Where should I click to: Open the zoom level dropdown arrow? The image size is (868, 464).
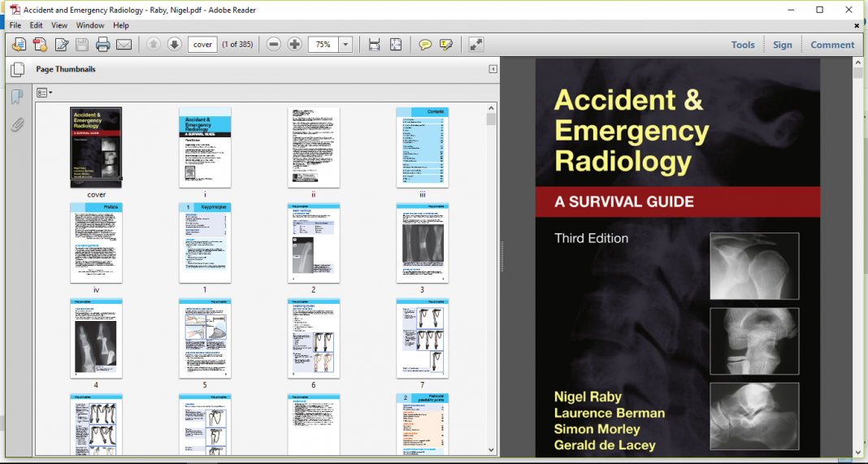[345, 45]
